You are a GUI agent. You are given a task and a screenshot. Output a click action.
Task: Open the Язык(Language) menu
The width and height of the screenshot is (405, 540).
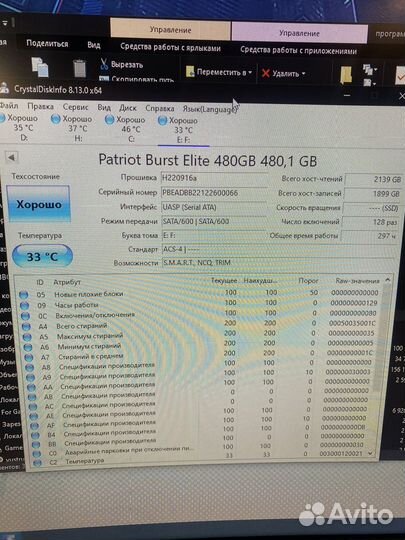pos(210,109)
